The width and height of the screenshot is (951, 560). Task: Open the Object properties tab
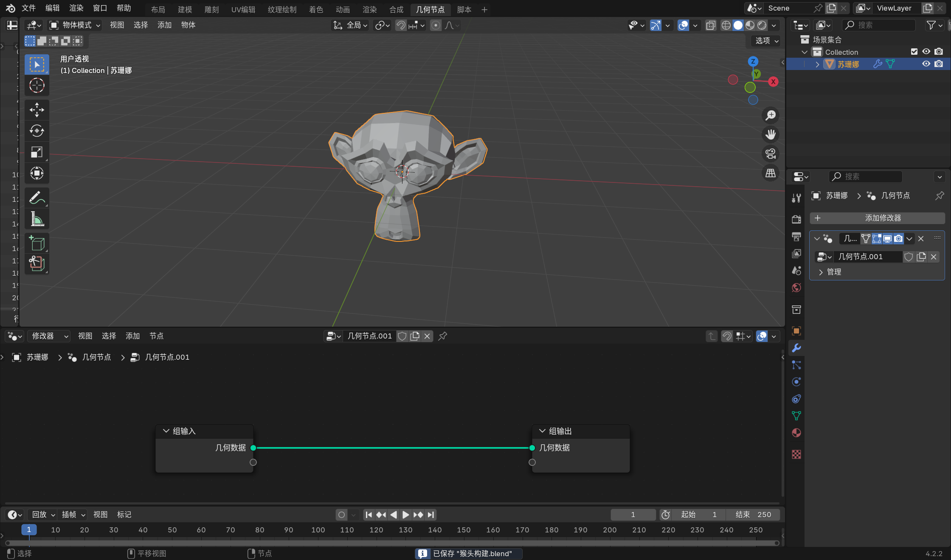[x=796, y=331]
